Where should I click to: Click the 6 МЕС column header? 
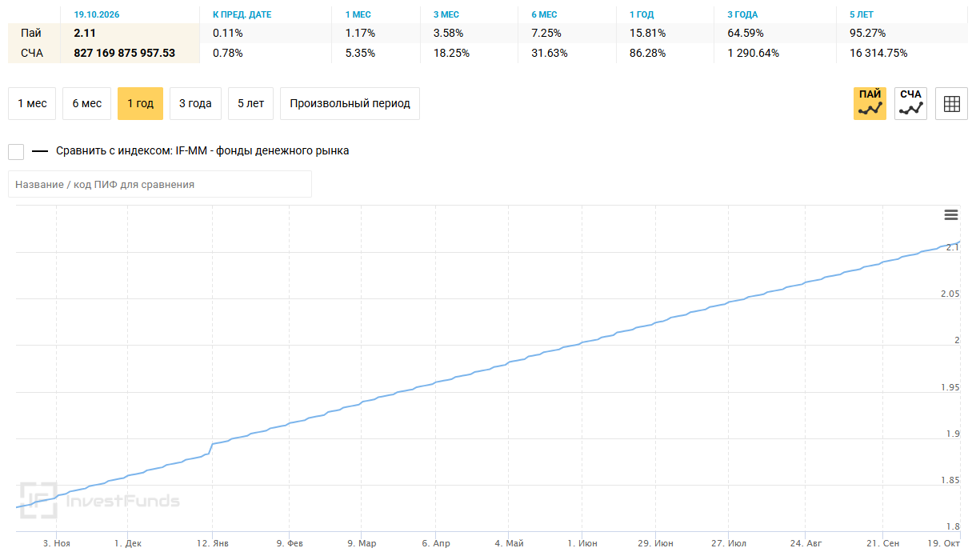(544, 14)
